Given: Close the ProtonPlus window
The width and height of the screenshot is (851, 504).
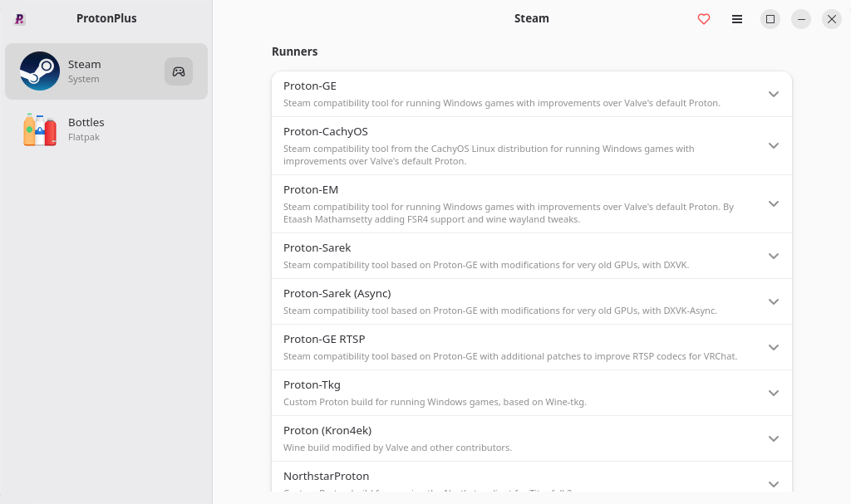Looking at the screenshot, I should 831,19.
